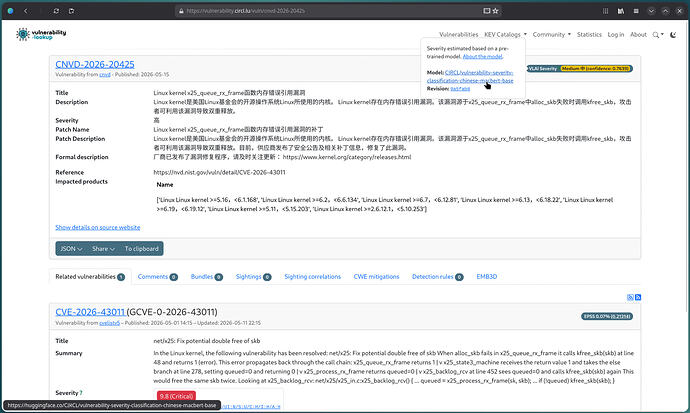Click the Revision hash link in popover
690x413 pixels.
click(460, 89)
